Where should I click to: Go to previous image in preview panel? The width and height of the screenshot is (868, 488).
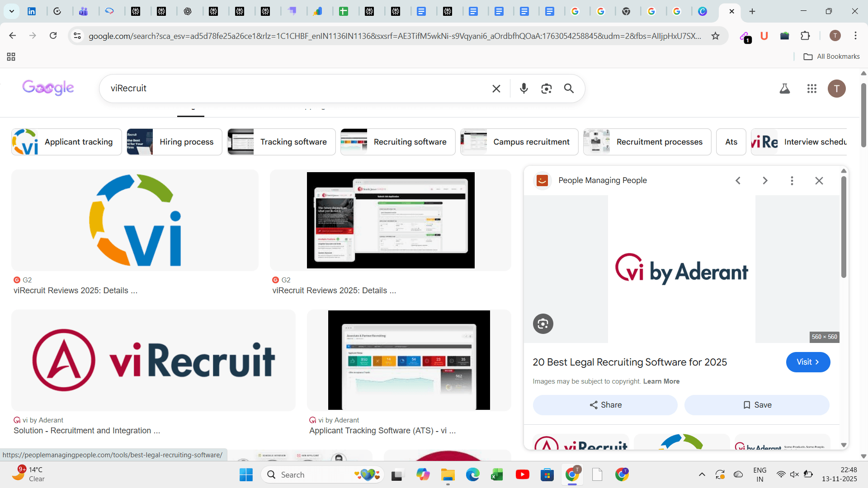pyautogui.click(x=738, y=181)
